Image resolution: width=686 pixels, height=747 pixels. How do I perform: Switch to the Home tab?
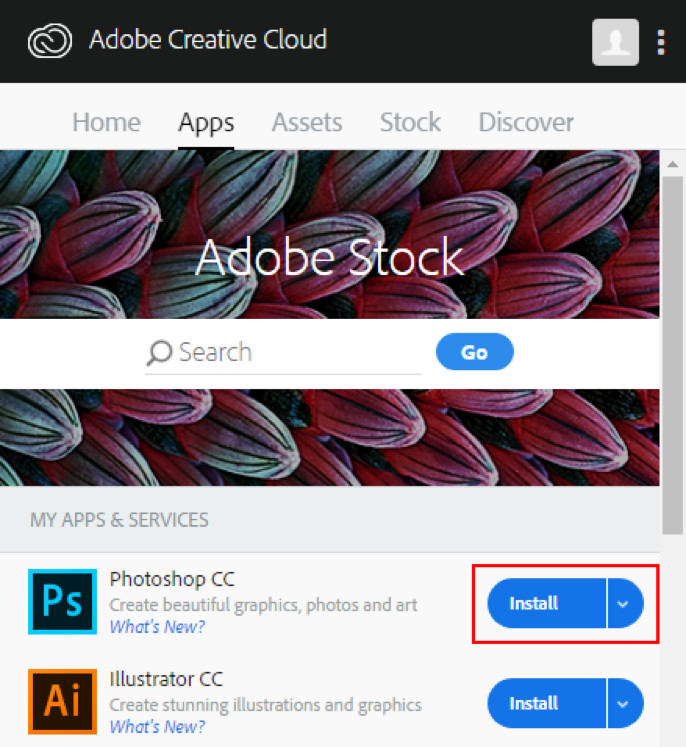106,123
